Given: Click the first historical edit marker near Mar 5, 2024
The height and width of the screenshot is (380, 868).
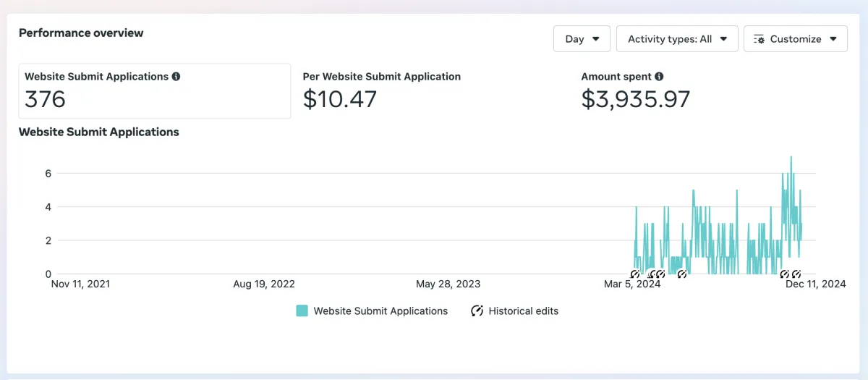Looking at the screenshot, I should (x=635, y=274).
